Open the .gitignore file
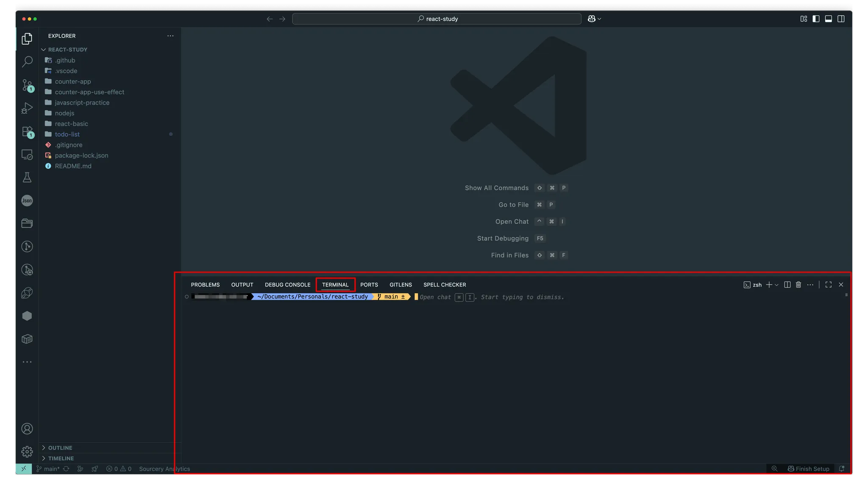This screenshot has height=495, width=868. tap(68, 145)
